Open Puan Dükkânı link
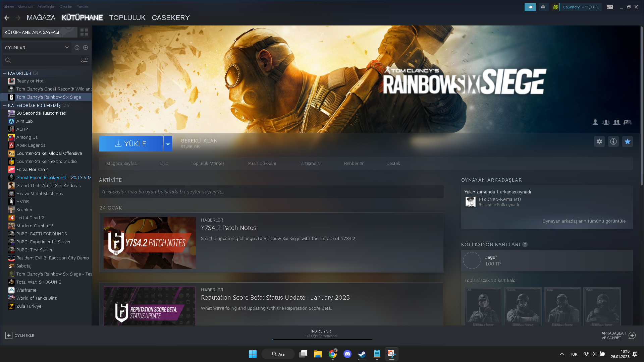Viewport: 644px width, 362px height. [x=262, y=164]
